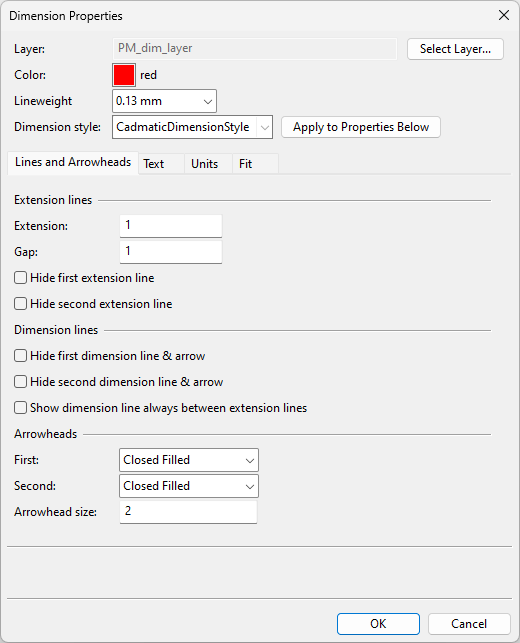The height and width of the screenshot is (643, 520).
Task: Click the red color swatch
Action: click(124, 75)
